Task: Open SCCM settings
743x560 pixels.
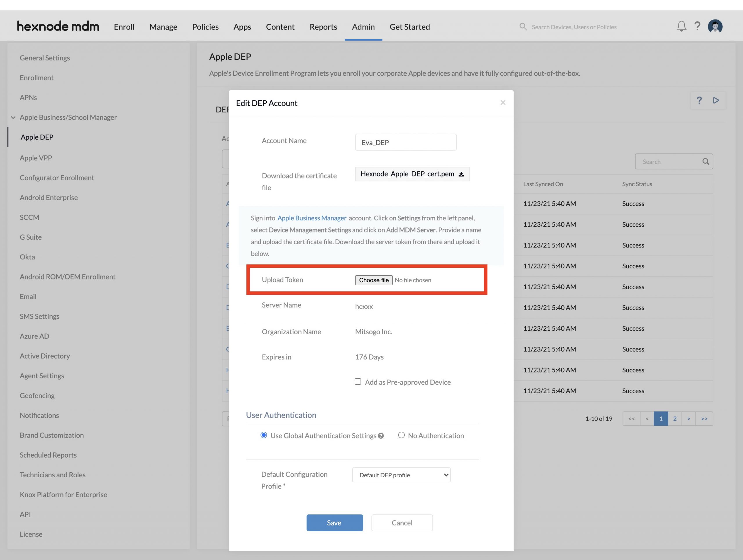Action: point(30,217)
